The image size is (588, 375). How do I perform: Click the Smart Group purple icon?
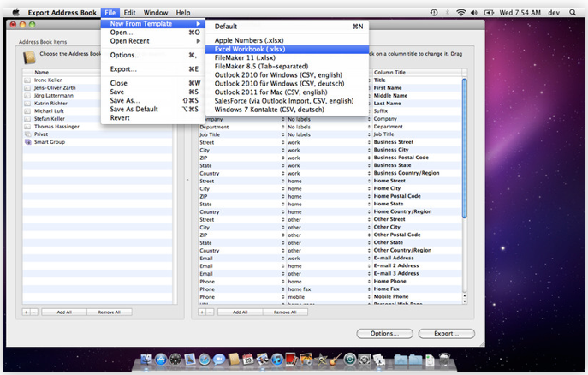pyautogui.click(x=27, y=142)
